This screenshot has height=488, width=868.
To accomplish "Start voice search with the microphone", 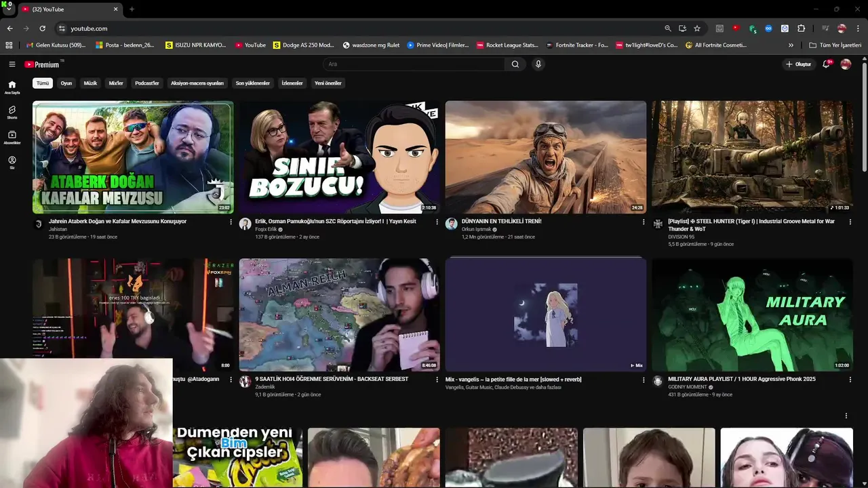I will coord(538,64).
